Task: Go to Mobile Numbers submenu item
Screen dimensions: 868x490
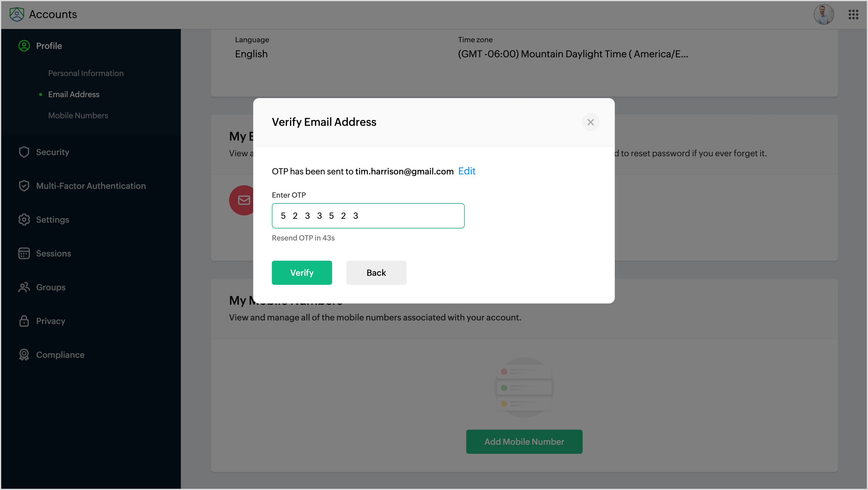Action: (78, 115)
